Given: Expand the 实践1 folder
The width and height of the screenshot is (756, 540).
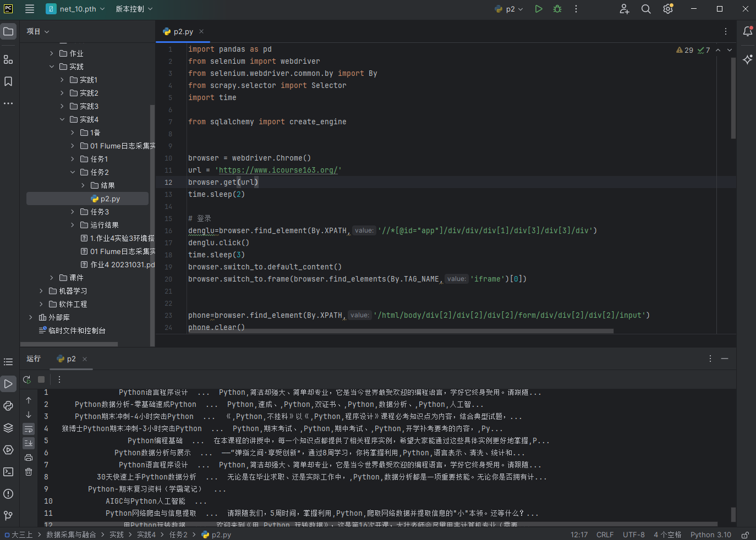Looking at the screenshot, I should 62,80.
